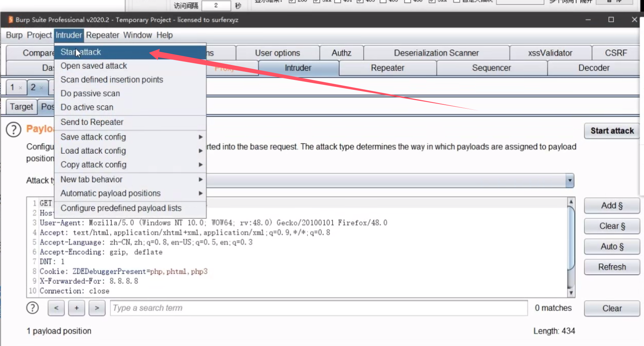Viewport: 644px width, 346px height.
Task: Switch to the Authz tab
Action: (x=341, y=53)
